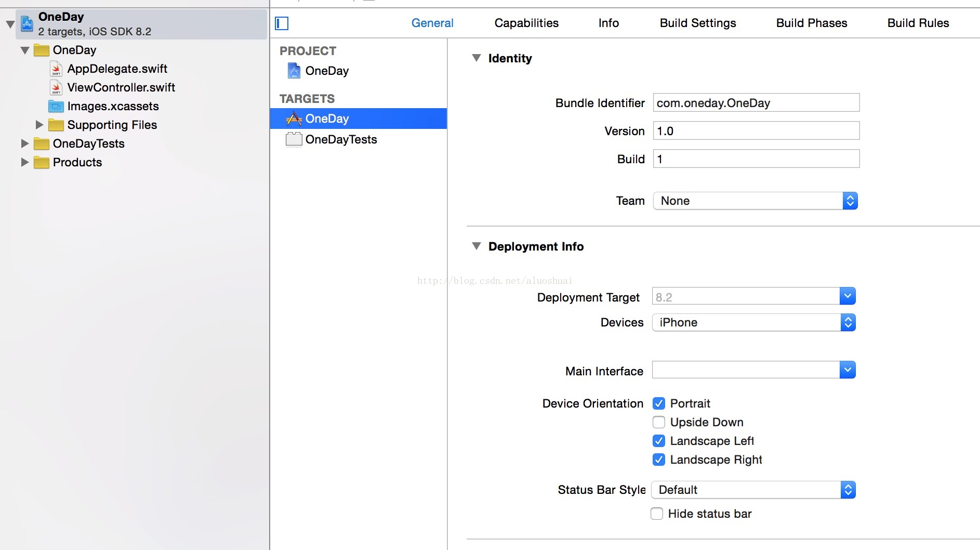Switch to the Capabilities tab
The image size is (980, 550).
click(526, 23)
